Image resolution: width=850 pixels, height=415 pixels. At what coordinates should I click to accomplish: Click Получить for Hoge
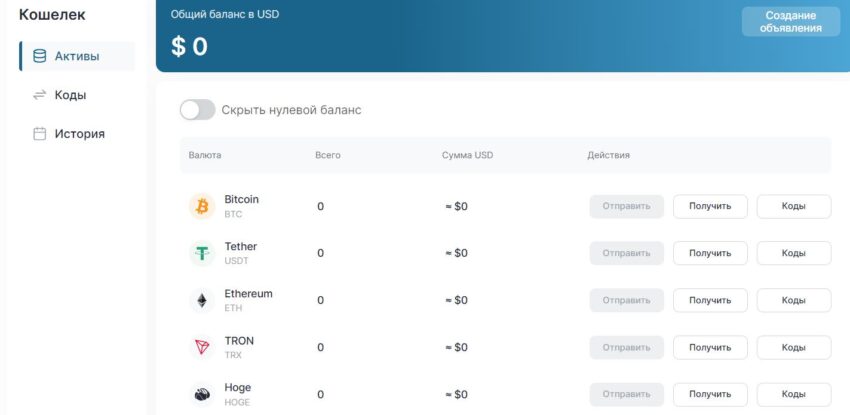point(710,394)
